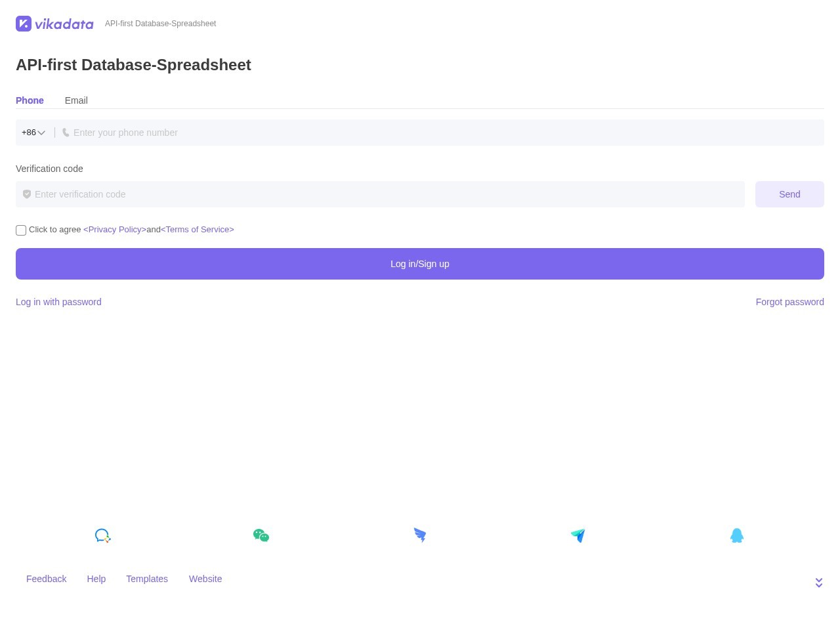Select the Phone tab
This screenshot has height=630, width=840.
click(x=30, y=100)
